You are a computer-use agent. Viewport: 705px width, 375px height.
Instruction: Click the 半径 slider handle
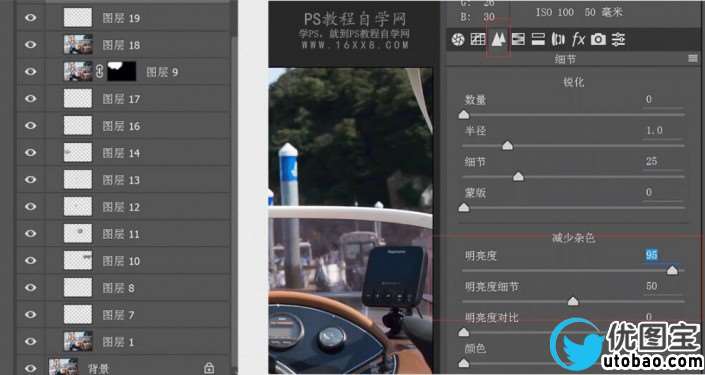click(507, 145)
